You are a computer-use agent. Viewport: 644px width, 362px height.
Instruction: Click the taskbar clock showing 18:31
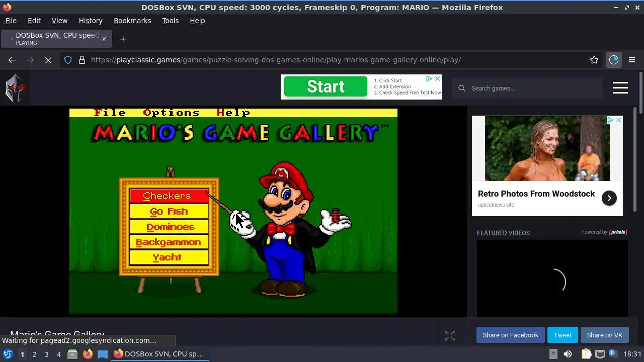coord(632,354)
